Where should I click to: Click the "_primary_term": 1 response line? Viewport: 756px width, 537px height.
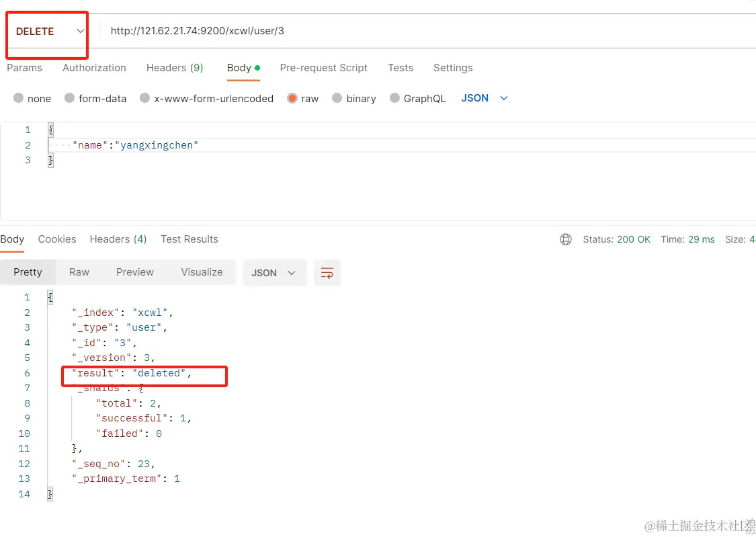click(x=126, y=479)
